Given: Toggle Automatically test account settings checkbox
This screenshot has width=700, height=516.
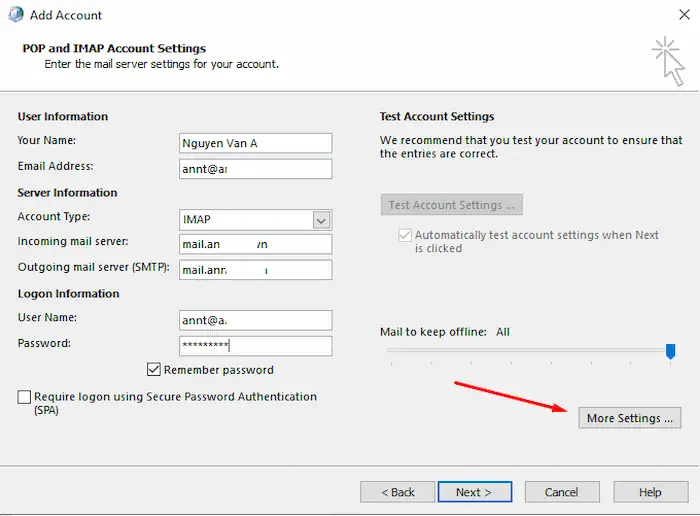Looking at the screenshot, I should click(x=405, y=235).
